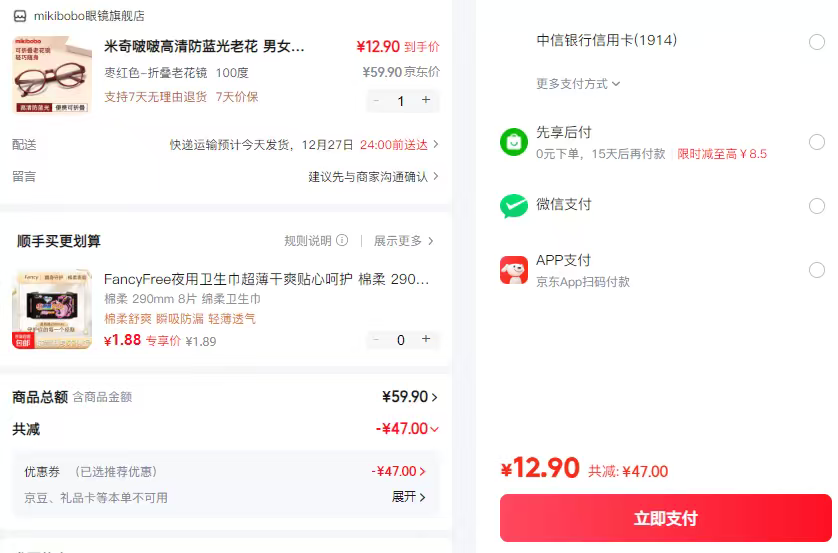Click the 先享后付 green bag icon
Image resolution: width=838 pixels, height=553 pixels.
pyautogui.click(x=513, y=143)
